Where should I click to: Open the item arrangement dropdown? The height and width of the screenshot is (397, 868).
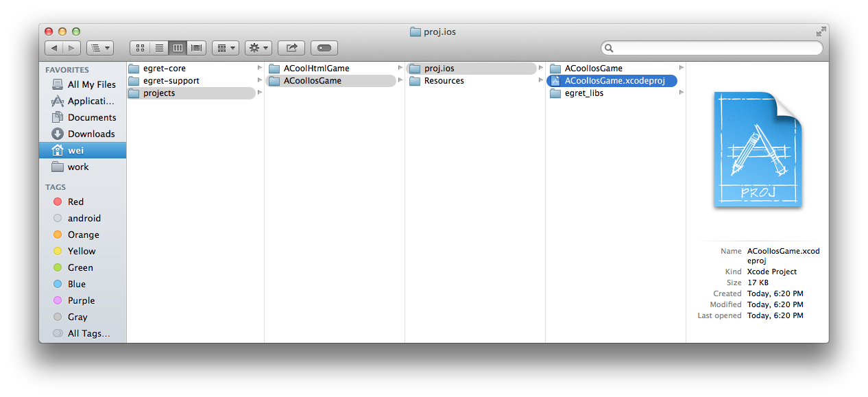click(226, 48)
